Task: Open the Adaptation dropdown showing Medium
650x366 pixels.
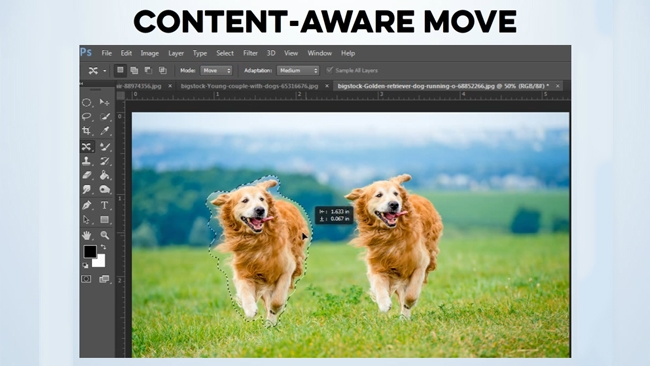Action: [298, 70]
